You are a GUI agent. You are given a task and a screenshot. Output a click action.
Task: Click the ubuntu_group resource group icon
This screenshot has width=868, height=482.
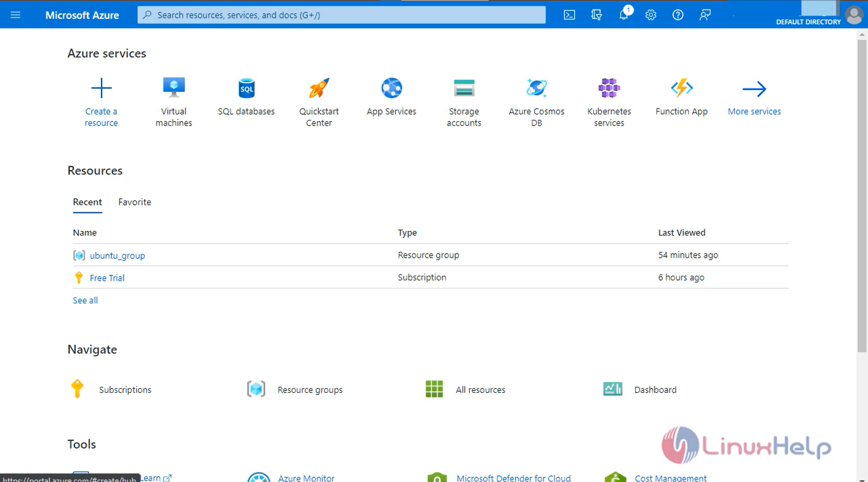coord(79,255)
